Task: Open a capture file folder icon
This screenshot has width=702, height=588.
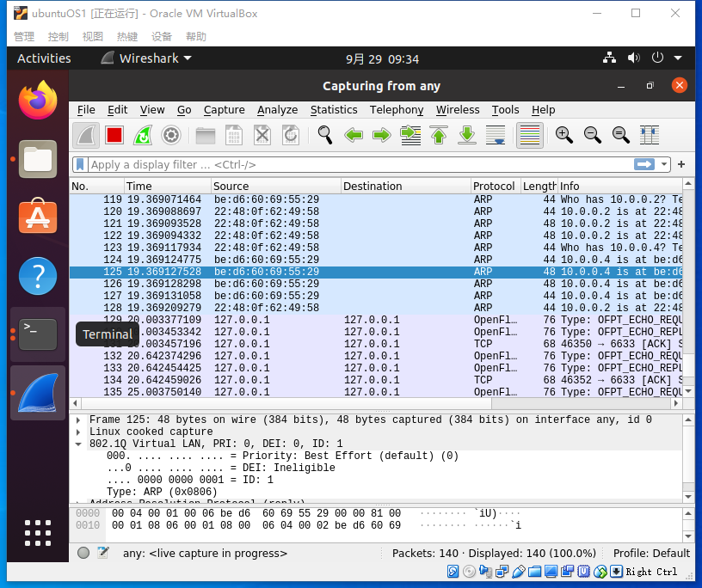Action: coord(206,135)
